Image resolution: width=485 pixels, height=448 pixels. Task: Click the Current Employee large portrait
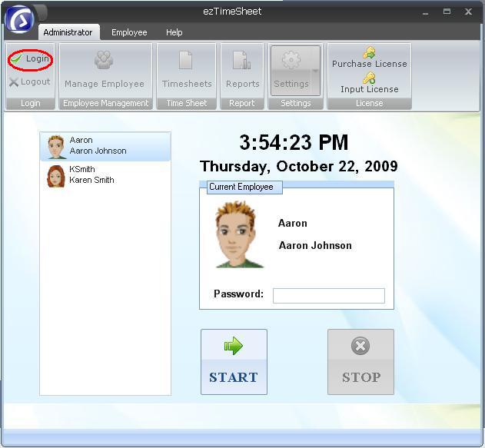coord(238,234)
